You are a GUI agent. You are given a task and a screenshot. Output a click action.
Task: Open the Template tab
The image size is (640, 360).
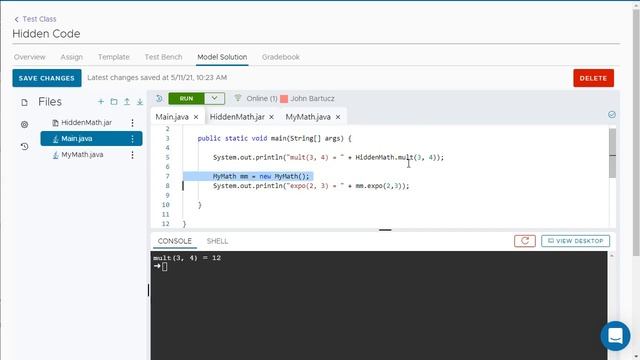[113, 57]
